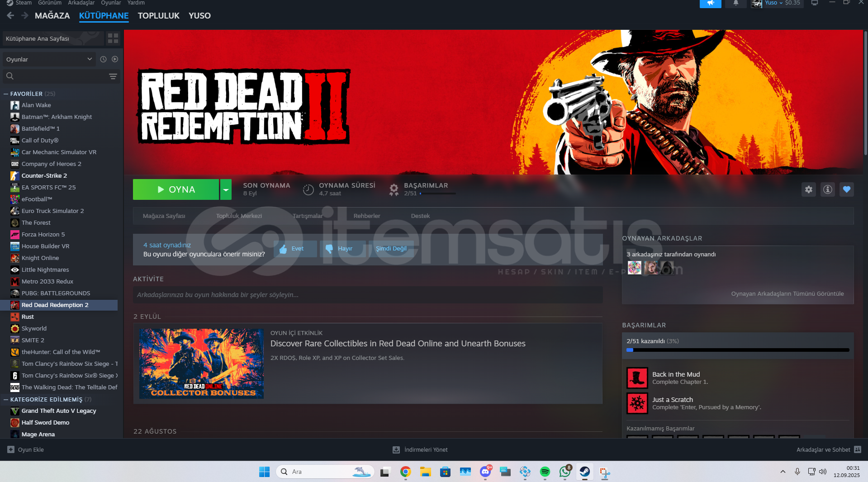Go to the TOPLULUK tab
The image size is (868, 482).
pyautogui.click(x=158, y=15)
